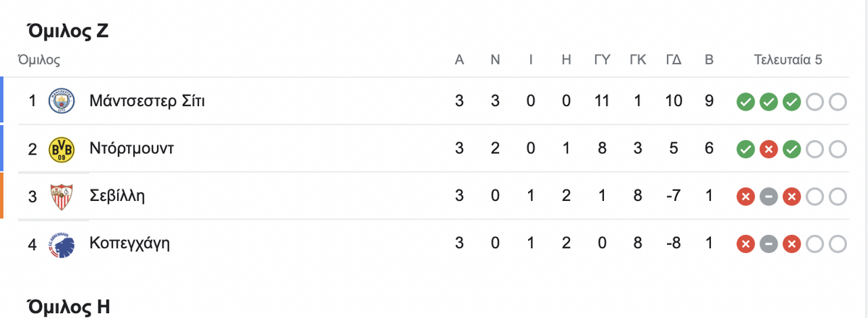Click the Manchester City club crest
Viewport: 868px width, 318px height.
(x=61, y=101)
